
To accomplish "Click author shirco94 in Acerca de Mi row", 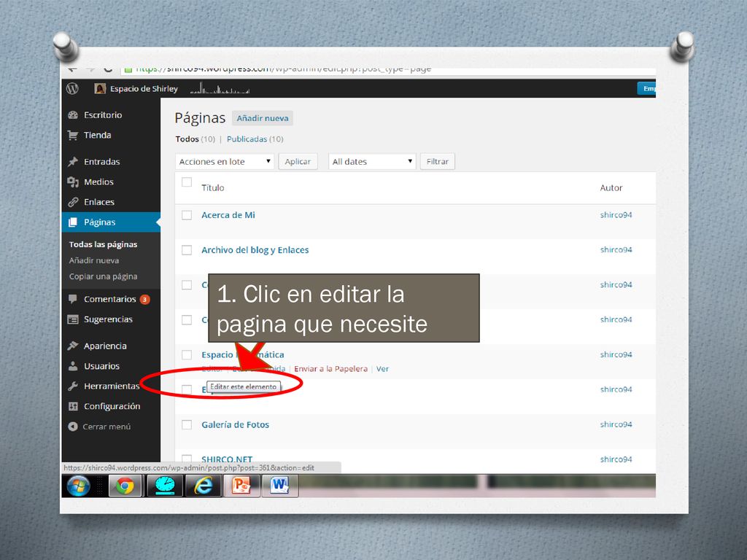I will click(616, 215).
